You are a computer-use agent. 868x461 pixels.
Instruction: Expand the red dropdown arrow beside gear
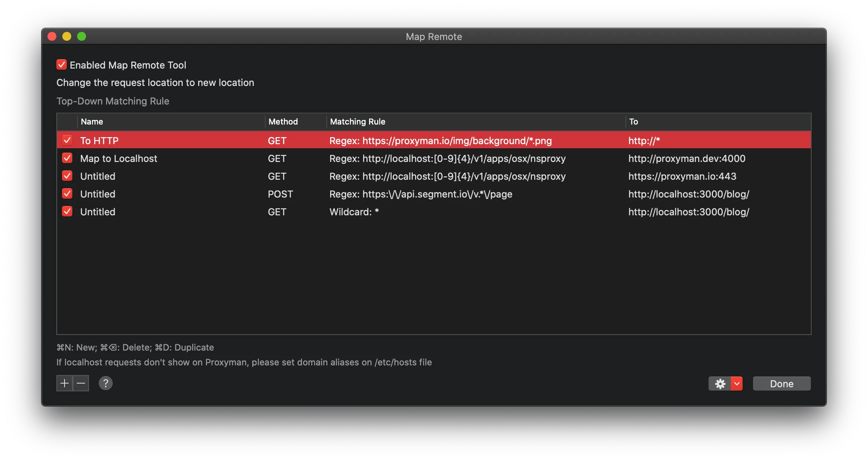[737, 384]
